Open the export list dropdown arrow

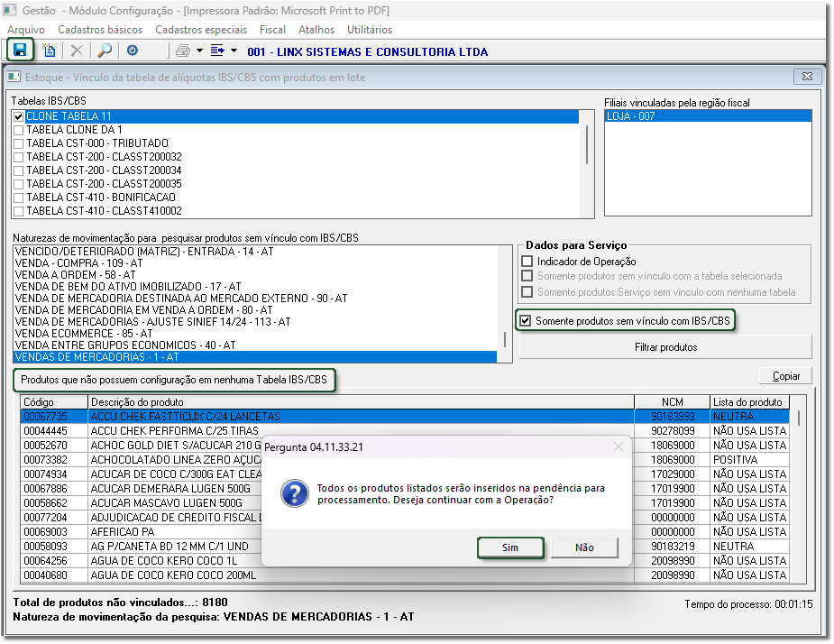234,51
